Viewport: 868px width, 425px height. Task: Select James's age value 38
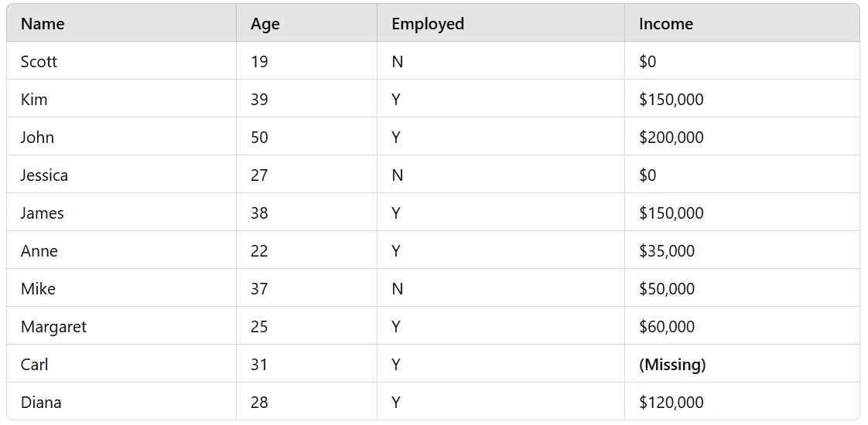(x=259, y=212)
